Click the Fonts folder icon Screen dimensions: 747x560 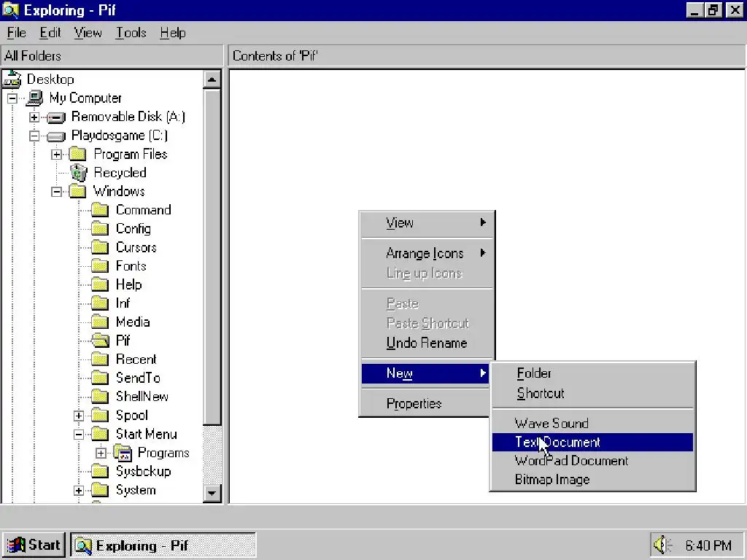click(100, 265)
